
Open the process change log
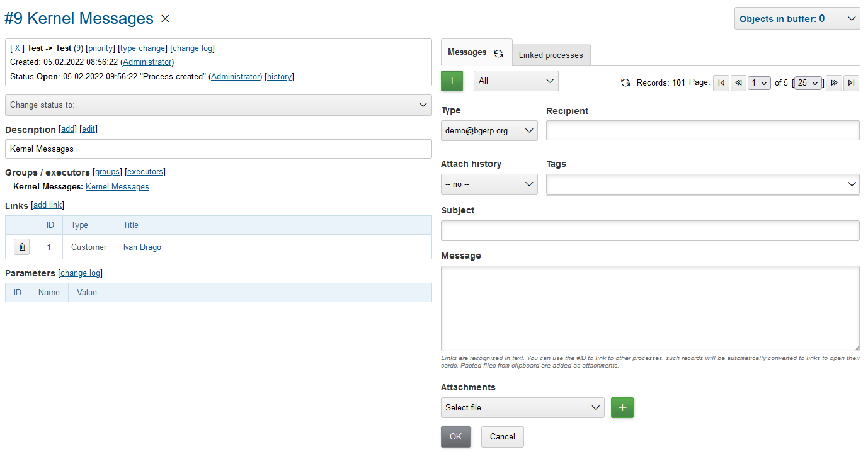(x=191, y=48)
